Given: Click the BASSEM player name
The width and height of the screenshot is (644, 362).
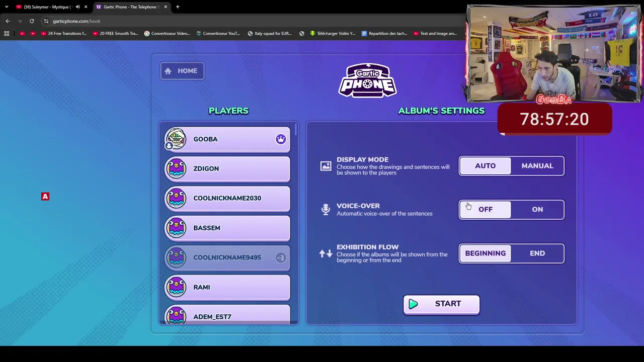Looking at the screenshot, I should click(207, 228).
